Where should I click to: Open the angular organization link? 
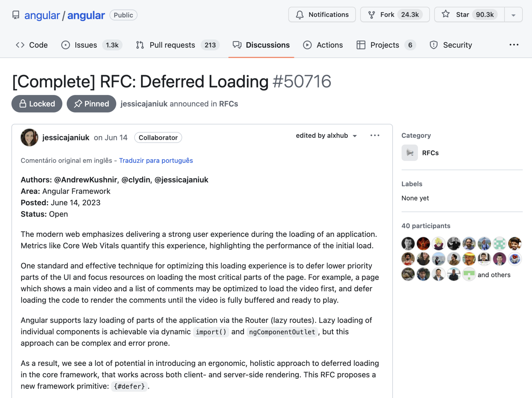click(42, 15)
